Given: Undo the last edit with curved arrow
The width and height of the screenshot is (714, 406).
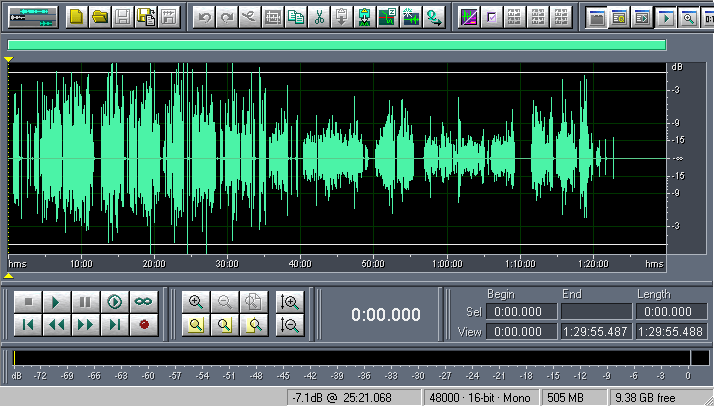Looking at the screenshot, I should 204,17.
